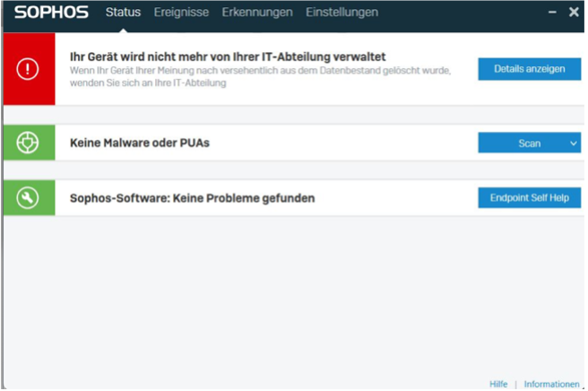Viewport: 588px width, 391px height.
Task: Click the SOPHOS logo
Action: coord(51,12)
